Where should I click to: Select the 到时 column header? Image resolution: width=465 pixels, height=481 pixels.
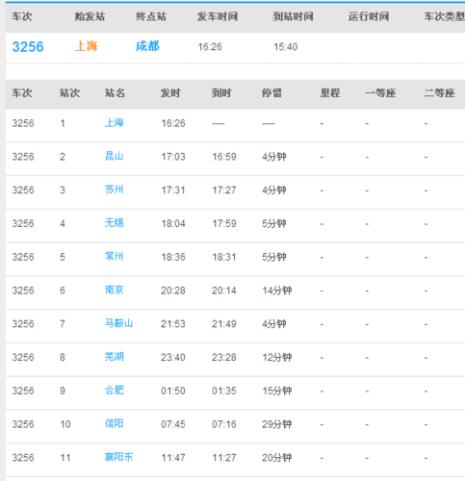point(222,93)
